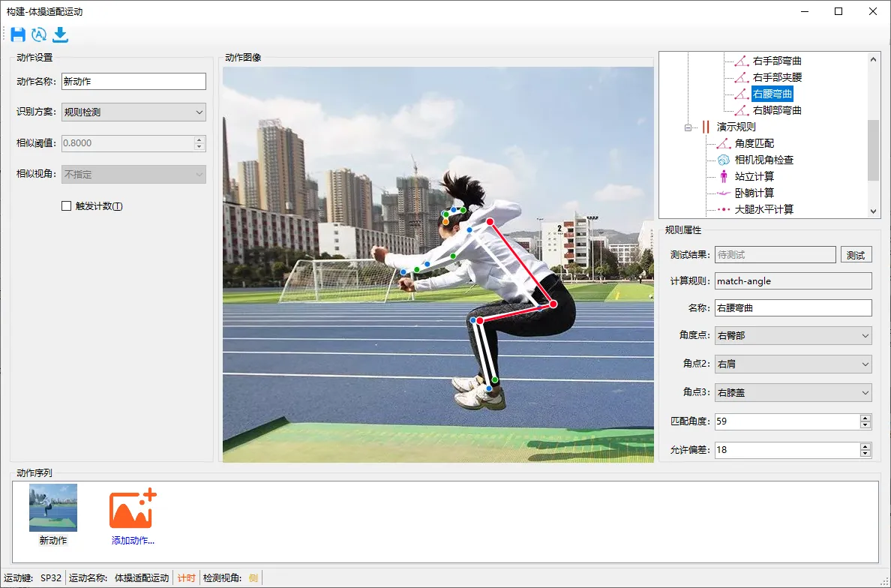
Task: Decrease the 允许偏差 value with down arrow
Action: (x=865, y=453)
